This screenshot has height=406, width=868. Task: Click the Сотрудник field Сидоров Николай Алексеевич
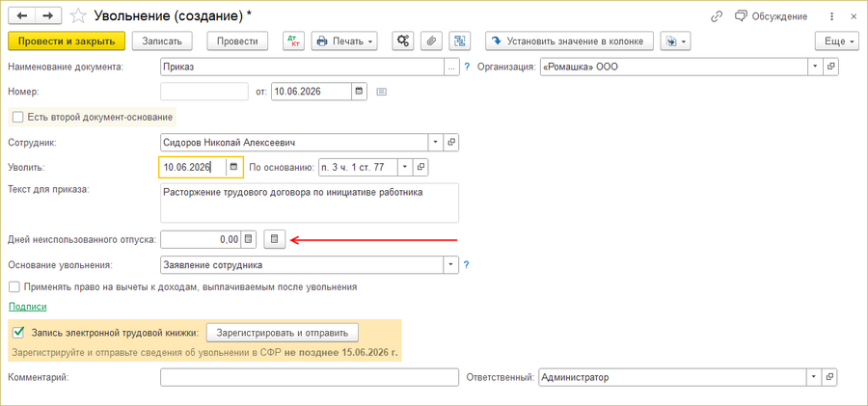(294, 143)
